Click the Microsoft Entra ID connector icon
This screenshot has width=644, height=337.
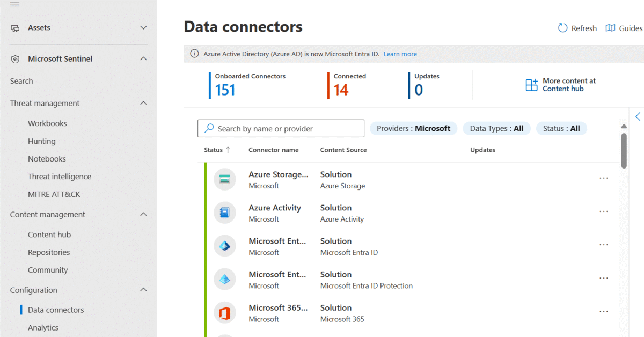[225, 246]
